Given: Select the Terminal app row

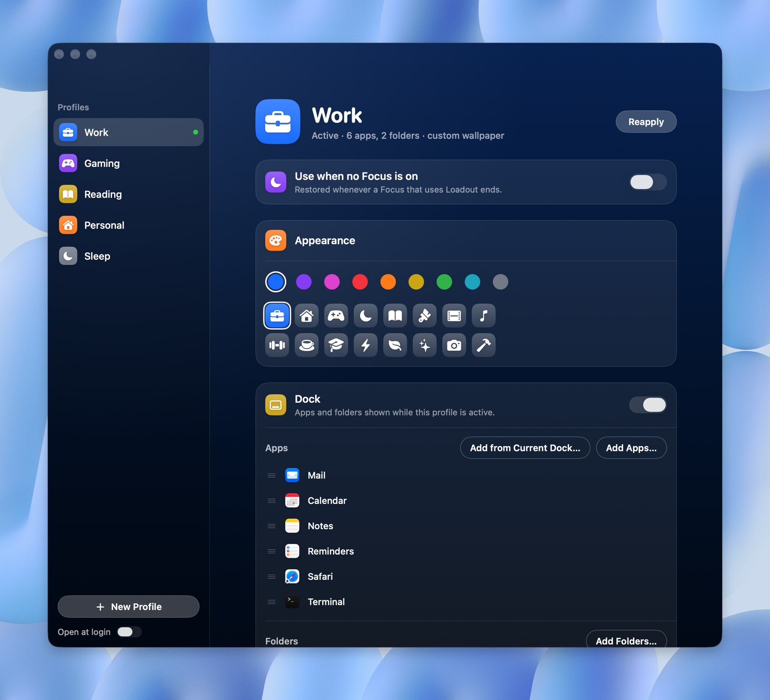Looking at the screenshot, I should (466, 602).
